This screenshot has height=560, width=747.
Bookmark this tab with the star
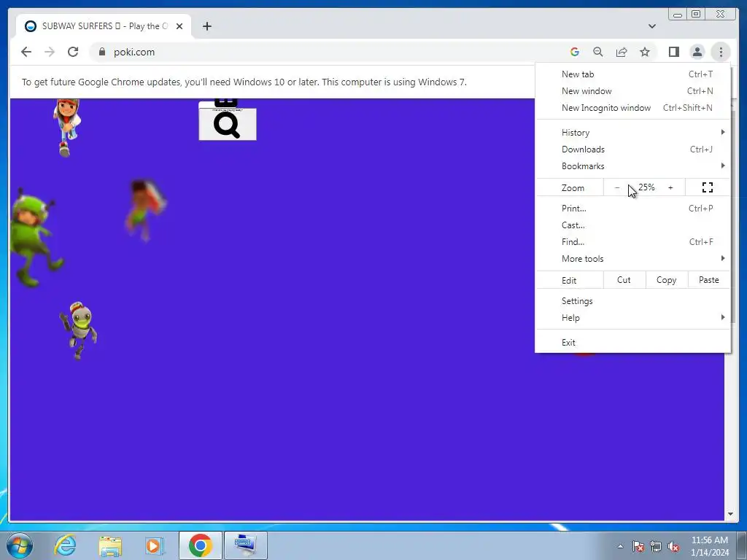click(645, 52)
